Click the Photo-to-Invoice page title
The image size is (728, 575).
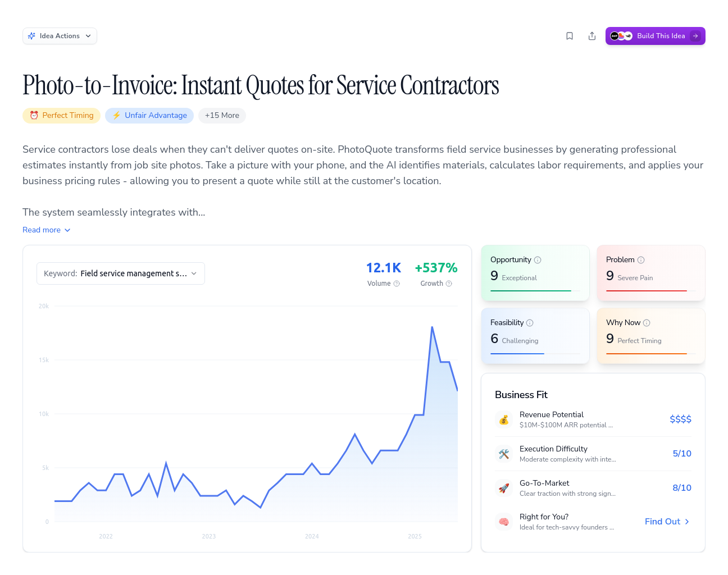[261, 85]
